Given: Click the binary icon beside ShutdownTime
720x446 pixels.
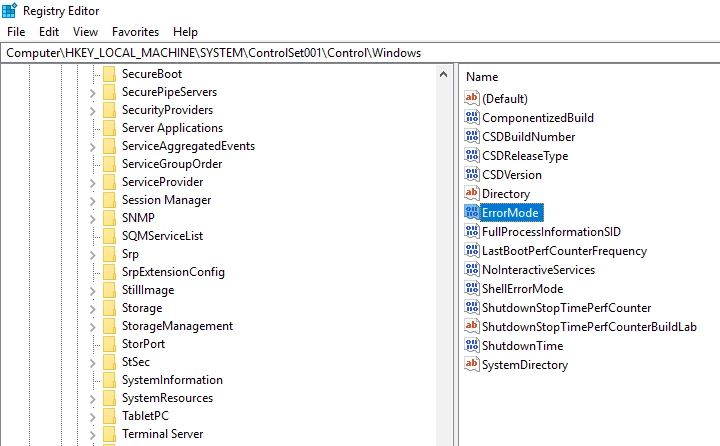Looking at the screenshot, I should click(x=472, y=345).
